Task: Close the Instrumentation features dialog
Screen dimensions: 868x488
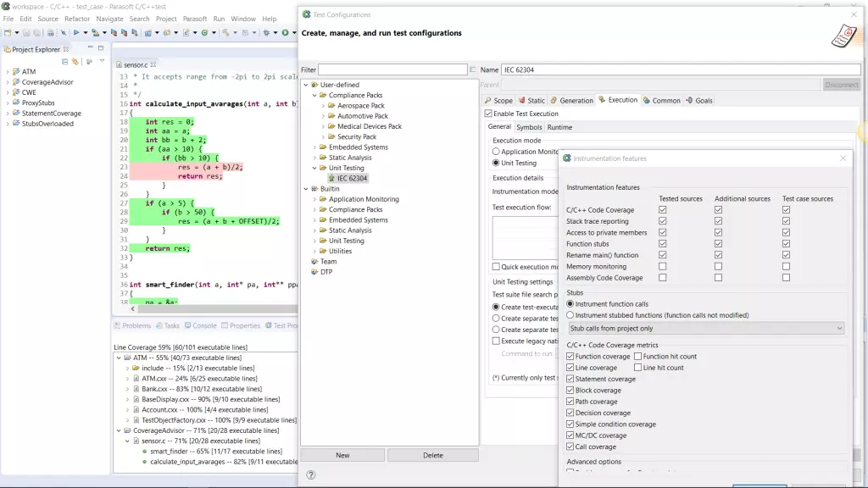Action: point(843,158)
